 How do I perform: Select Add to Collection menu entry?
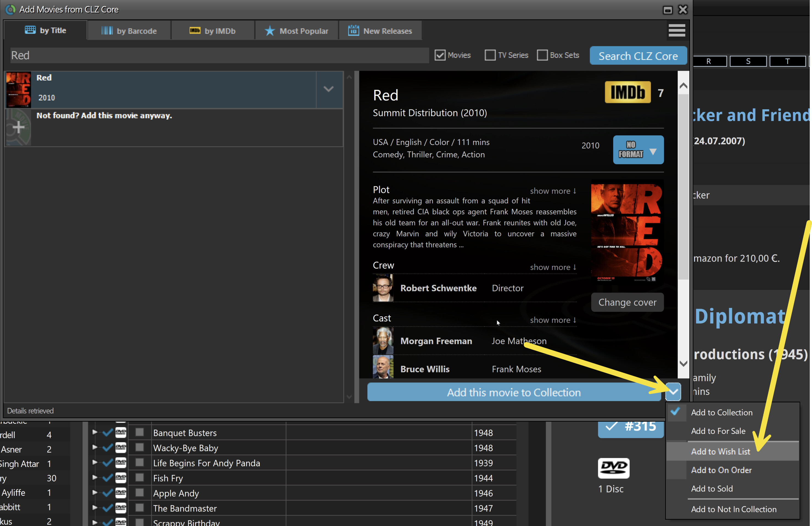tap(732, 412)
